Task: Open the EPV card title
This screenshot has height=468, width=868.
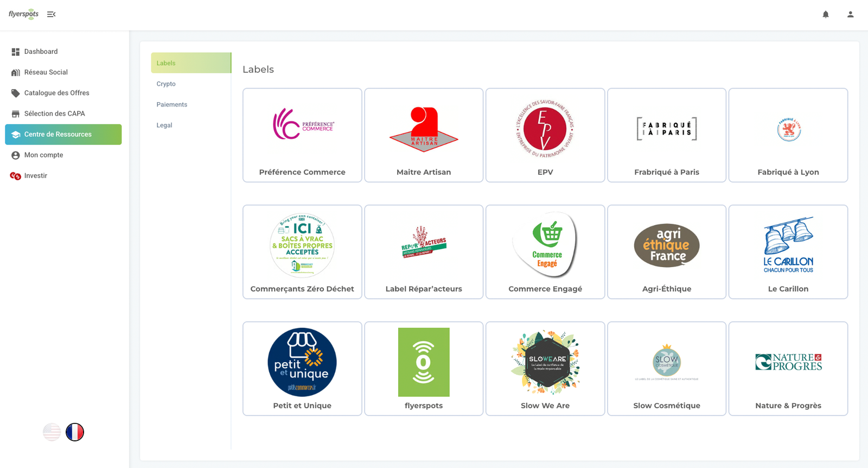Action: point(545,172)
